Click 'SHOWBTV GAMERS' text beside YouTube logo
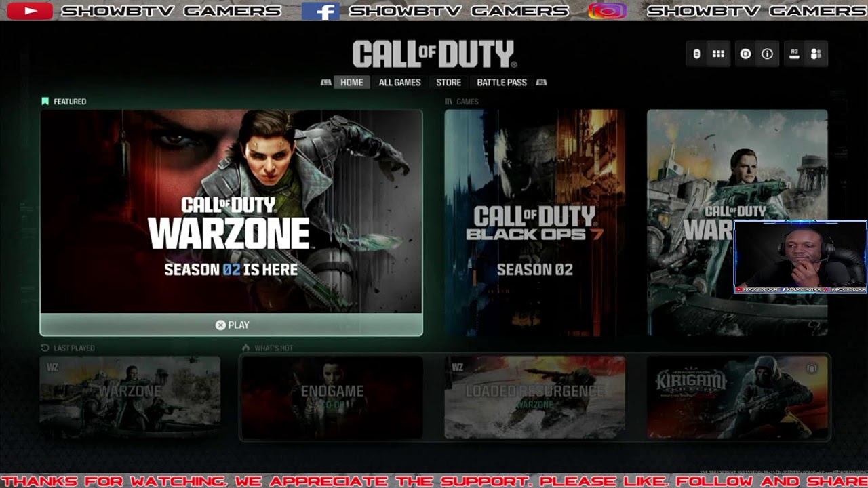 171,11
